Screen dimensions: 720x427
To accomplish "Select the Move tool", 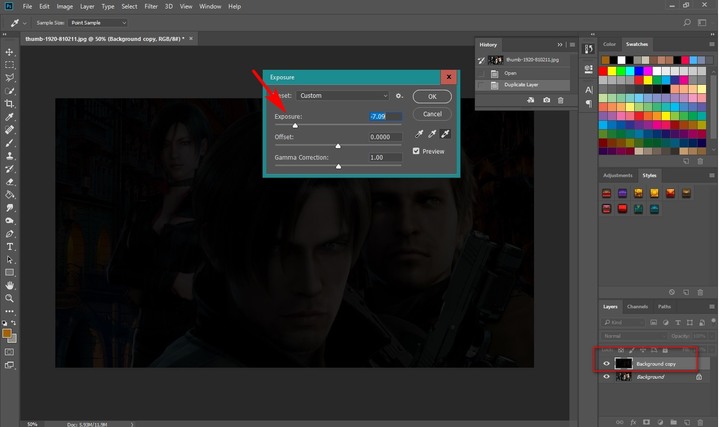I will tap(10, 52).
